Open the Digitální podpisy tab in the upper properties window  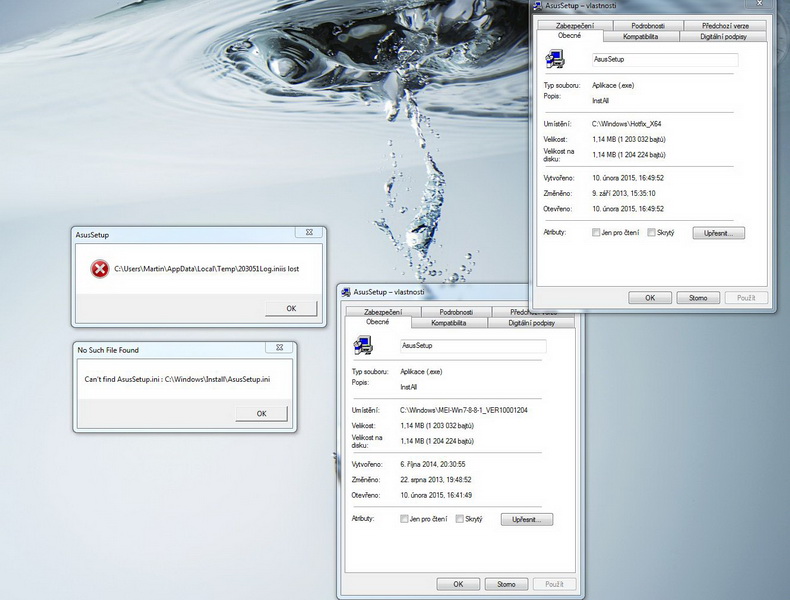pyautogui.click(x=723, y=36)
